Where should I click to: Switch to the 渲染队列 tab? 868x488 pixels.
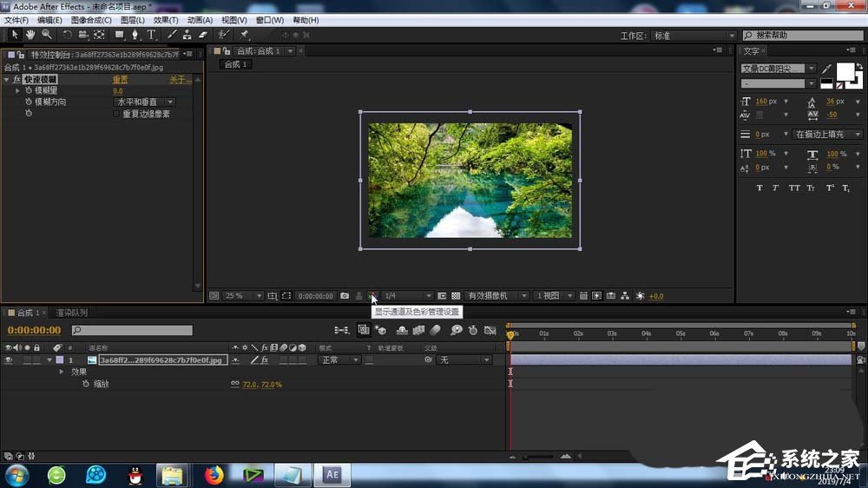pyautogui.click(x=72, y=313)
